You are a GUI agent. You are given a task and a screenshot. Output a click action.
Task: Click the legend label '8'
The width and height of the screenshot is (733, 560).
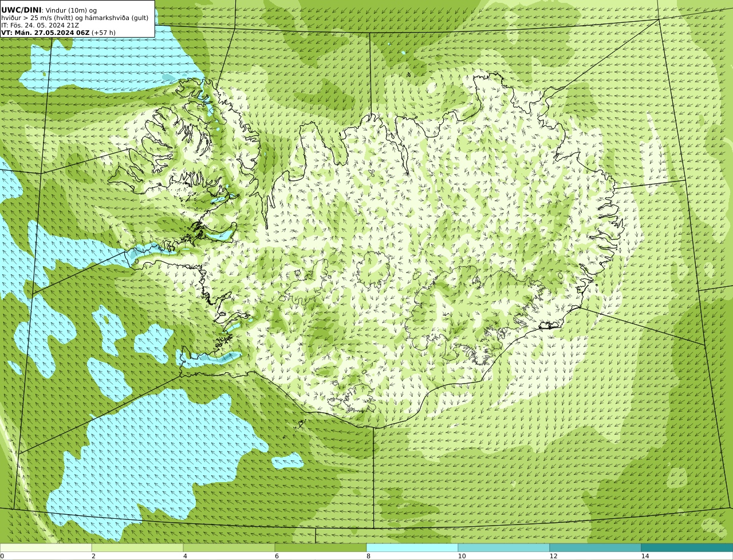pyautogui.click(x=368, y=556)
